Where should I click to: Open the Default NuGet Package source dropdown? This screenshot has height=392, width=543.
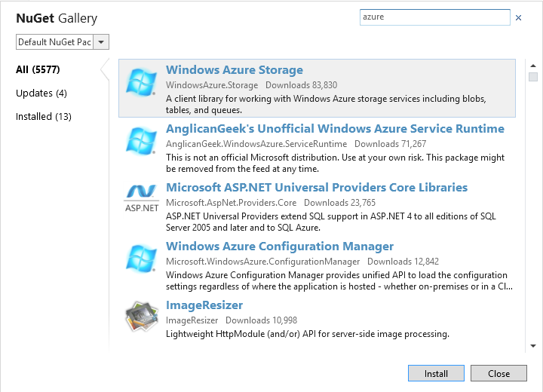pos(102,42)
